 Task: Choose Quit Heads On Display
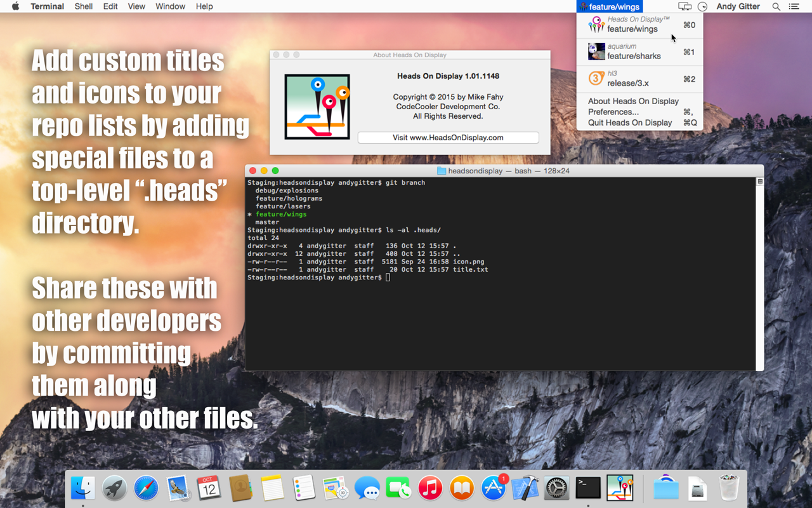(639, 123)
